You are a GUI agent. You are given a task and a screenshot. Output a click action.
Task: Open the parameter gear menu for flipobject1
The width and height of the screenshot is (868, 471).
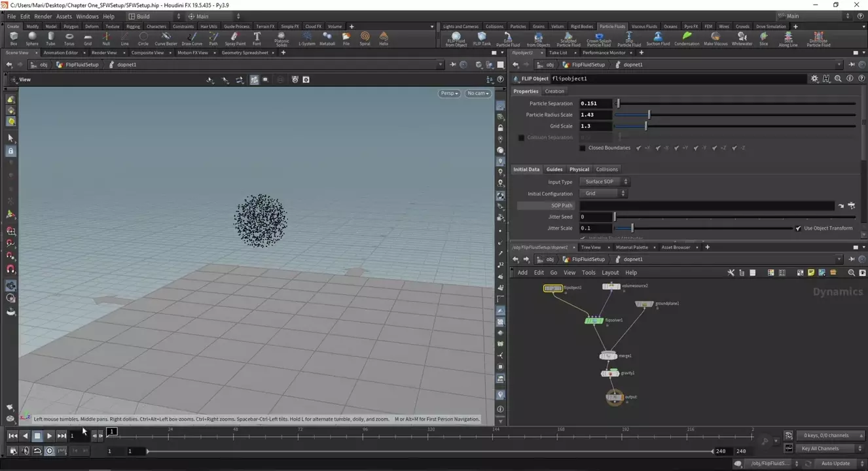(814, 78)
